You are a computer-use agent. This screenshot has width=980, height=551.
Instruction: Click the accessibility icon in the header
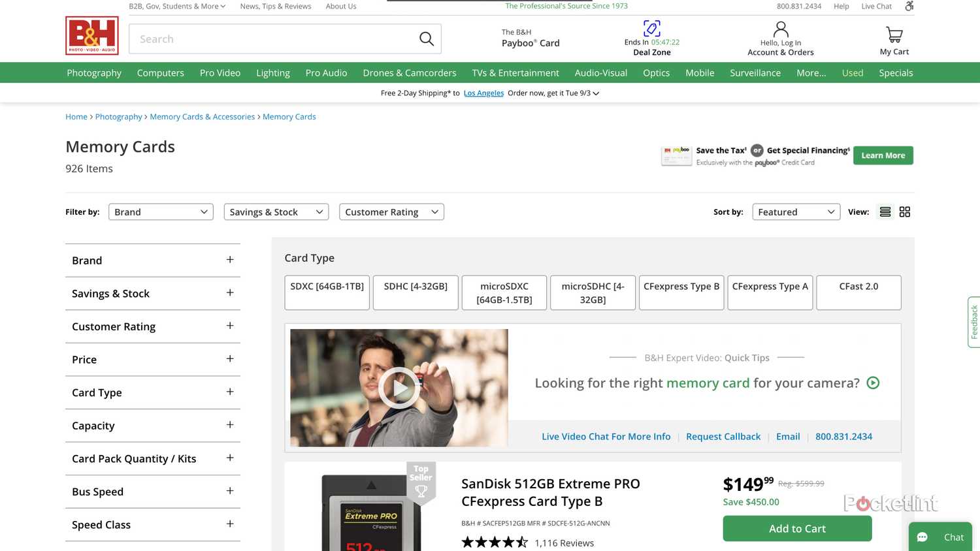click(909, 6)
